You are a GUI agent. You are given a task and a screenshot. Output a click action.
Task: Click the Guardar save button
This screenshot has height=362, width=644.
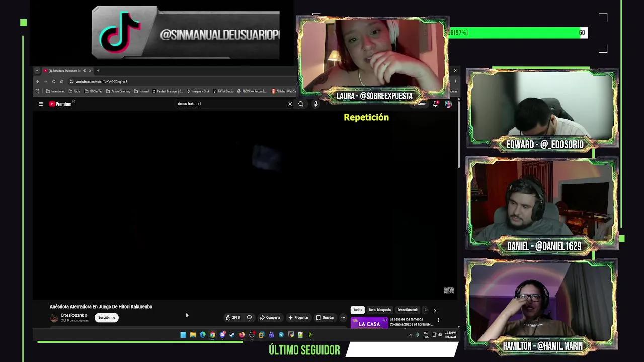325,317
